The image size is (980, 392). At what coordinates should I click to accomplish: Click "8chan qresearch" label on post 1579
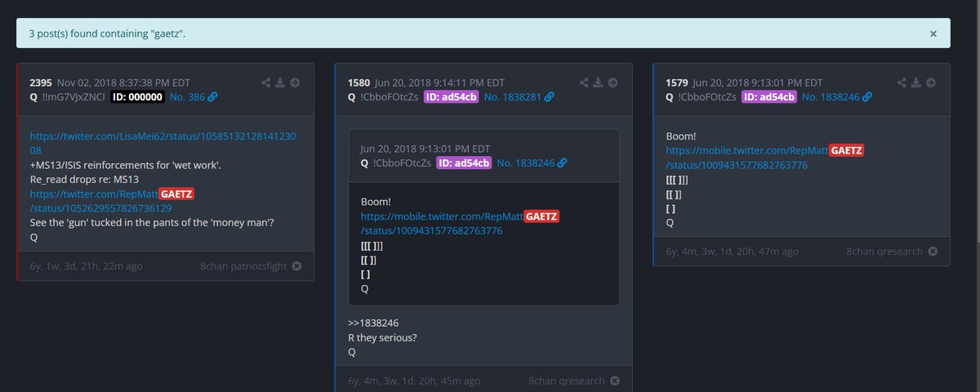point(885,251)
